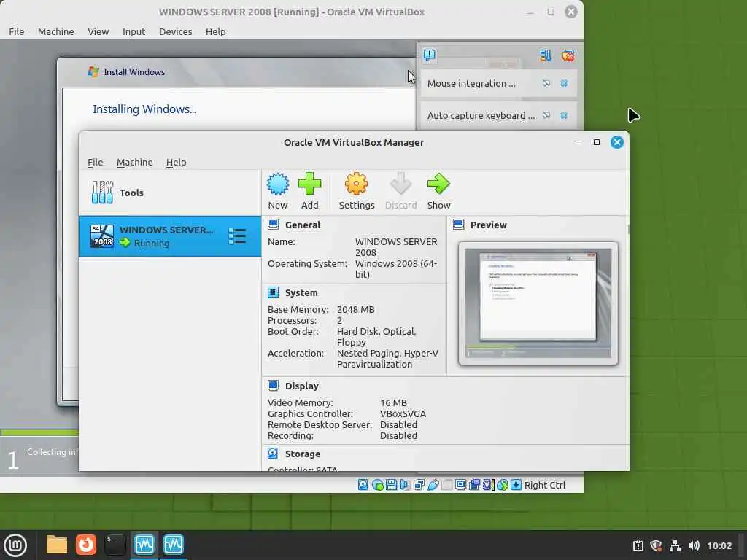Open the WINDOWS SERVER machine tools menu (list icon)
Screen dimensions: 747x560
click(237, 236)
